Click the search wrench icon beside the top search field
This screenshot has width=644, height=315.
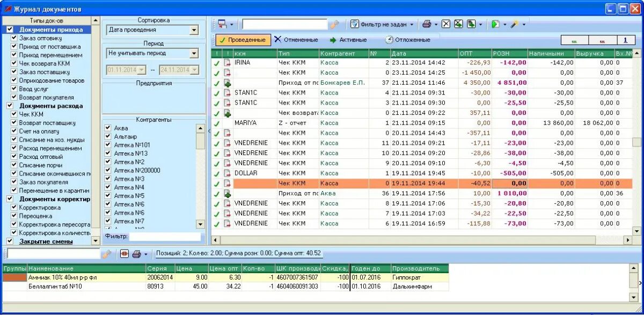(x=334, y=24)
